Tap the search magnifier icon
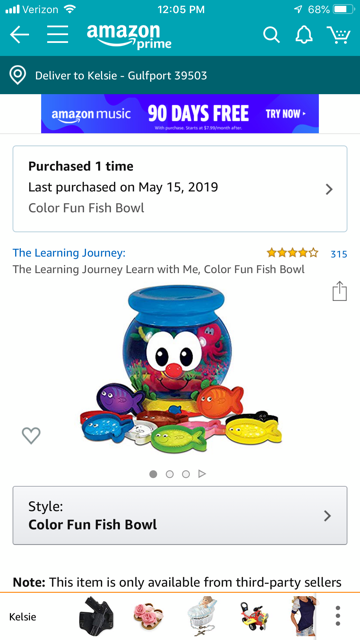 (271, 35)
